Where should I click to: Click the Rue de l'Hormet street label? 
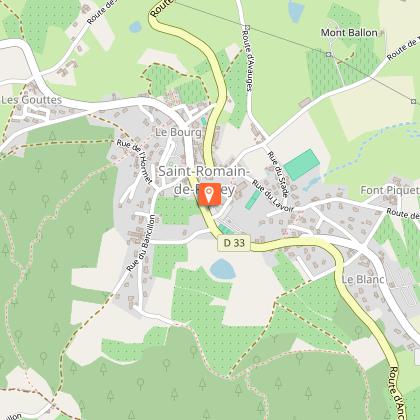134,162
